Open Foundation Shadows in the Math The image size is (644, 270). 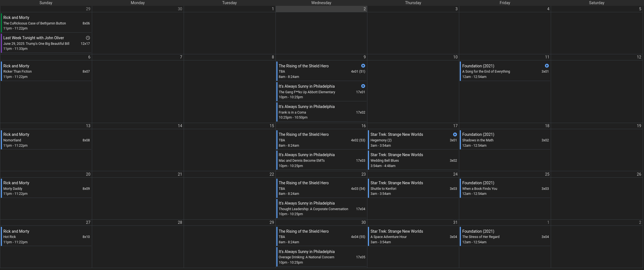[505, 140]
